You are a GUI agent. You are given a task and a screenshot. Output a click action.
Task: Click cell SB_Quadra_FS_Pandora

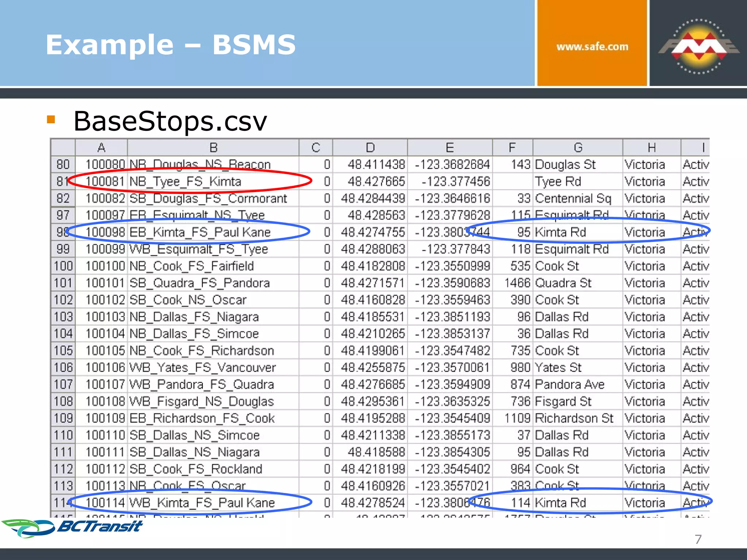pos(213,283)
